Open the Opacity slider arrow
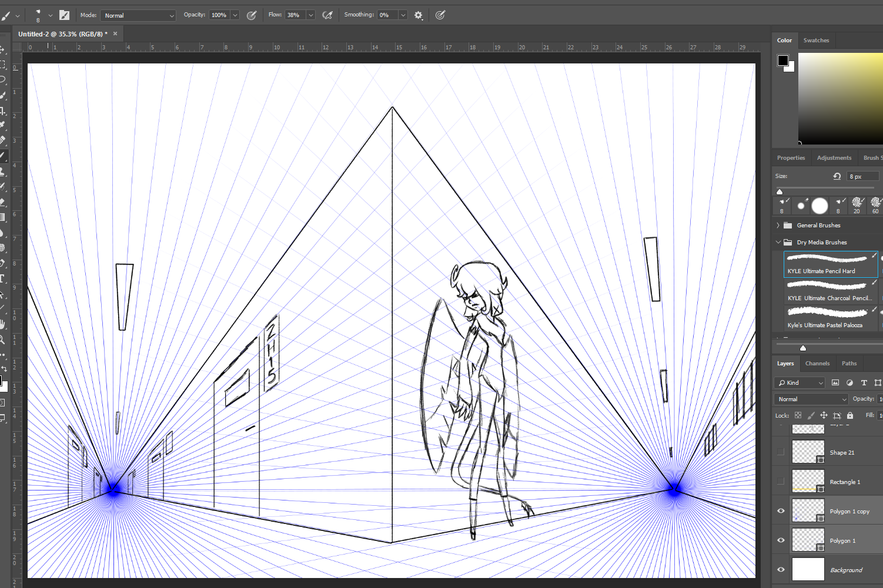 (235, 15)
